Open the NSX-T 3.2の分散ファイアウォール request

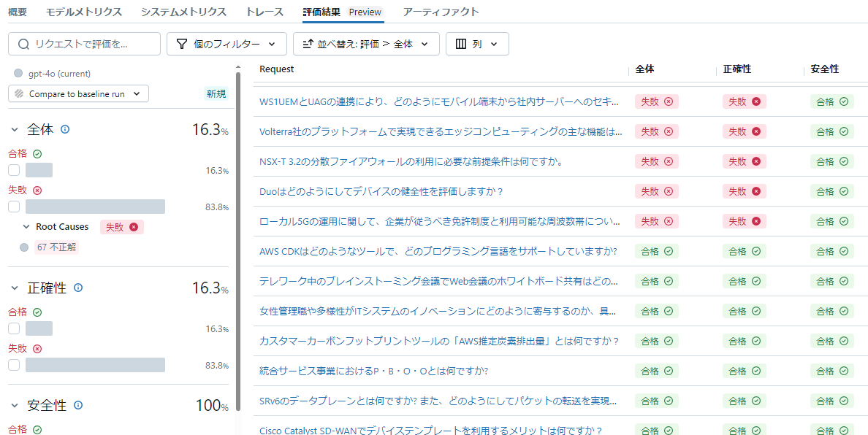(411, 161)
